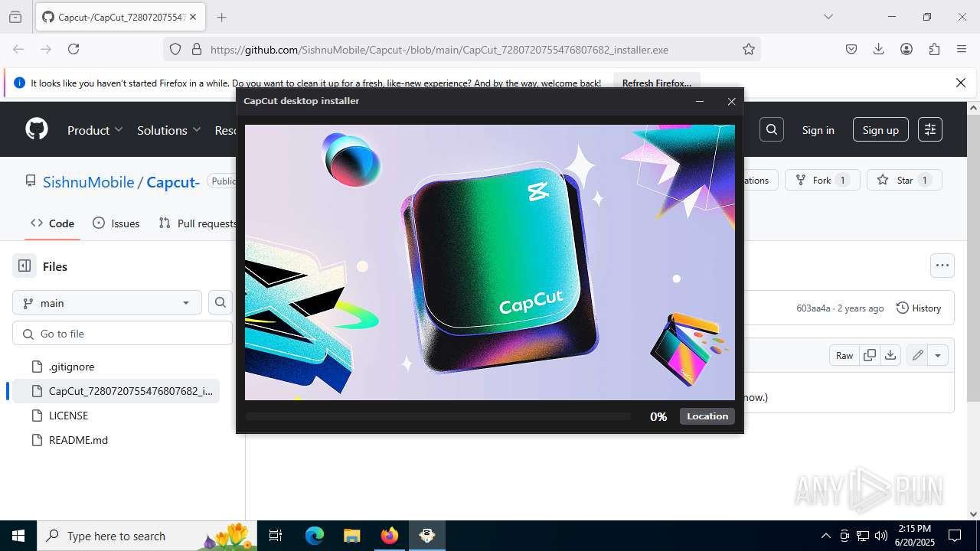Click the Sign up button
Screen dimensions: 980x551
coord(880,130)
